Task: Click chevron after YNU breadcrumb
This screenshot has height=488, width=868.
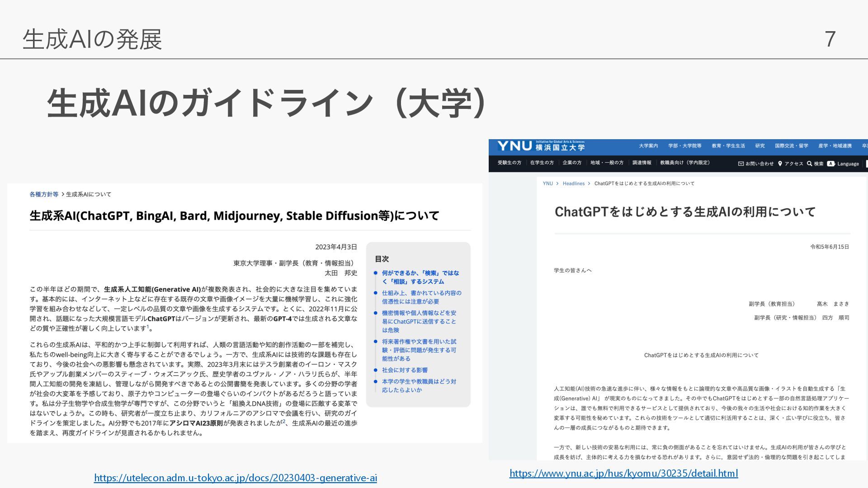Action: click(x=557, y=183)
